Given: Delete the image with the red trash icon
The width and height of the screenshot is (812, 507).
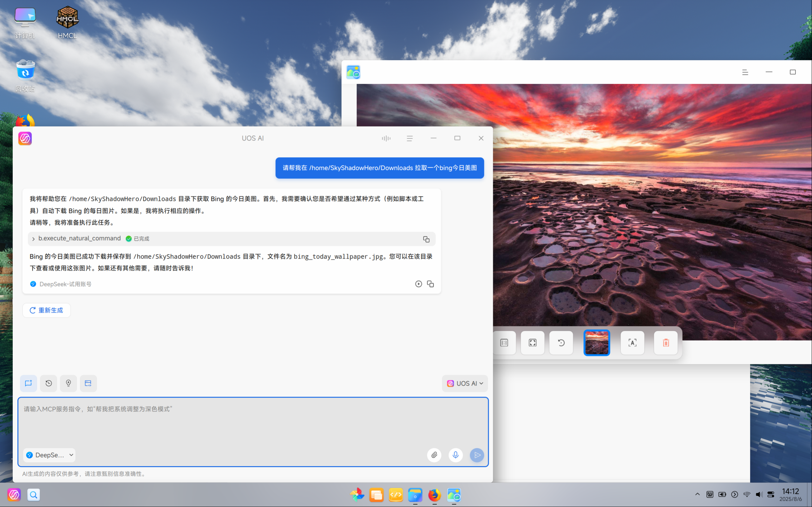Looking at the screenshot, I should (666, 343).
